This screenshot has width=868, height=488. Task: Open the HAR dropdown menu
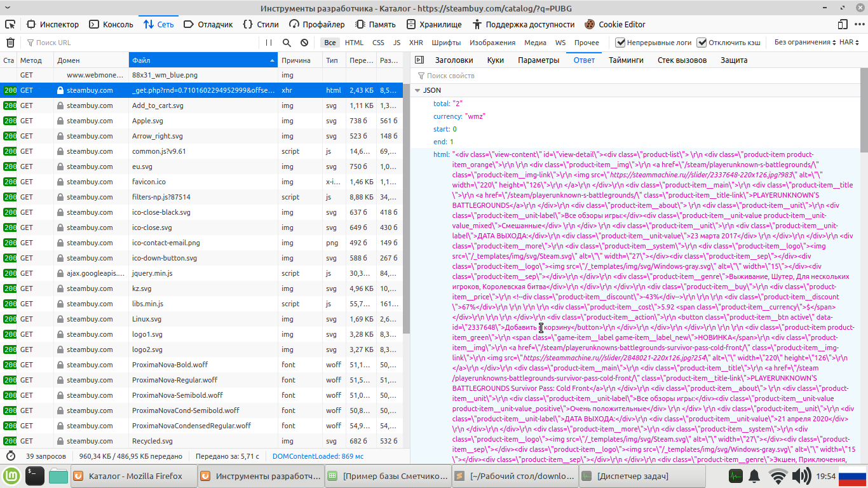850,43
